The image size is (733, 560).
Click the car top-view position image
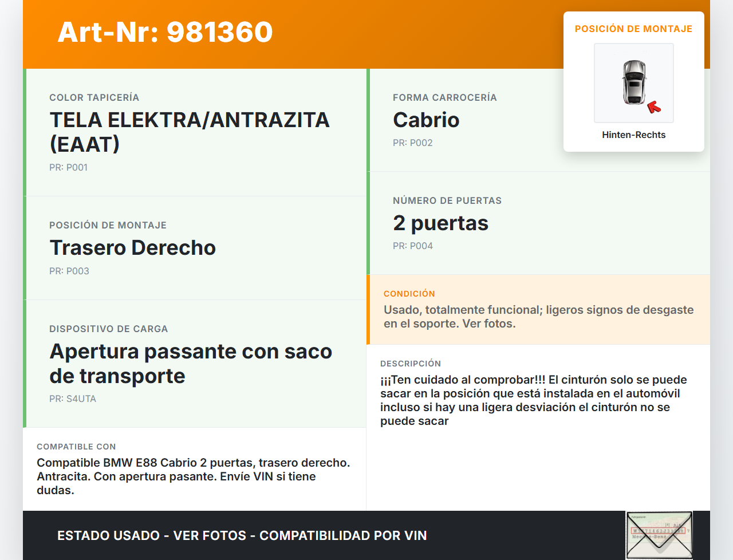633,82
